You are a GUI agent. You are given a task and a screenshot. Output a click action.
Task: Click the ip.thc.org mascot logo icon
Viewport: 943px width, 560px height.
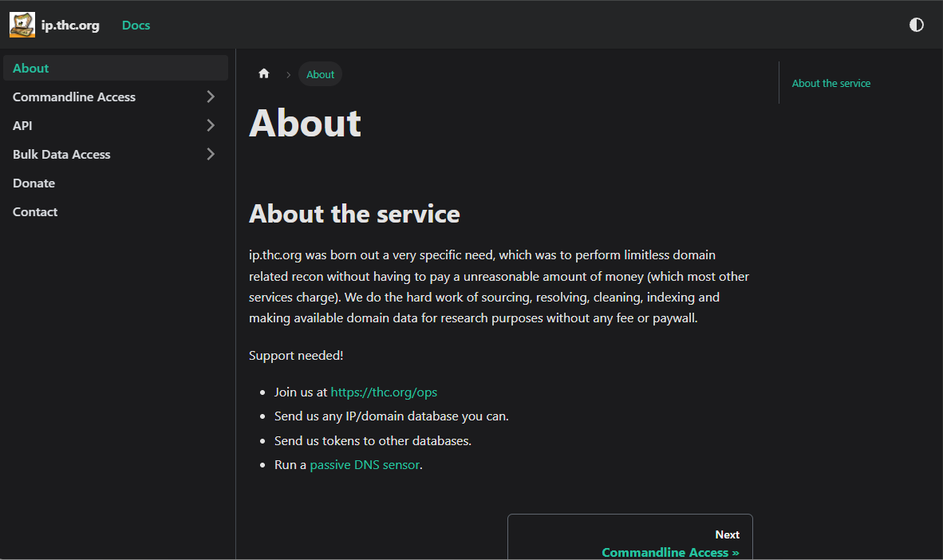(x=22, y=24)
